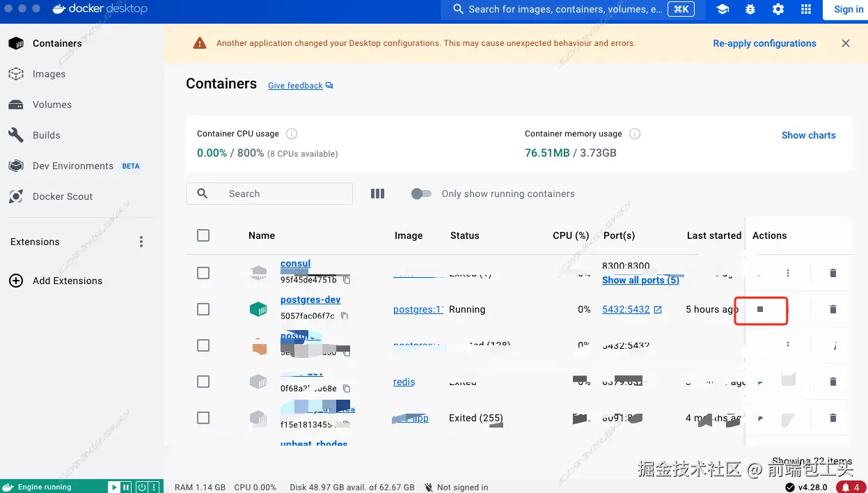Click the Docker Desktop logo in title bar
The height and width of the screenshot is (493, 868).
pos(100,9)
